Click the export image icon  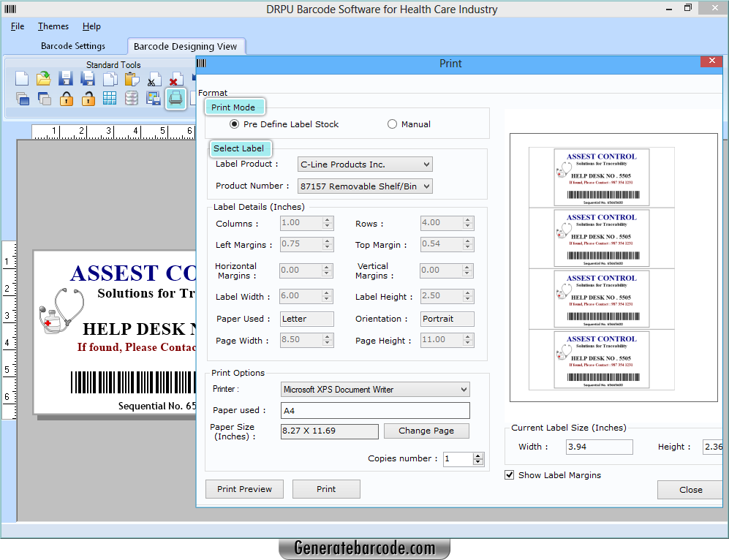pos(154,99)
